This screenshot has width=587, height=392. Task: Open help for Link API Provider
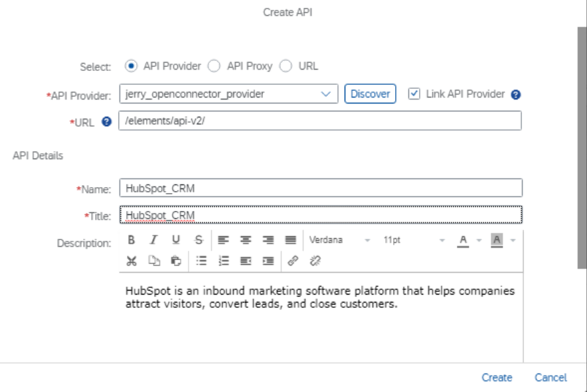[516, 95]
